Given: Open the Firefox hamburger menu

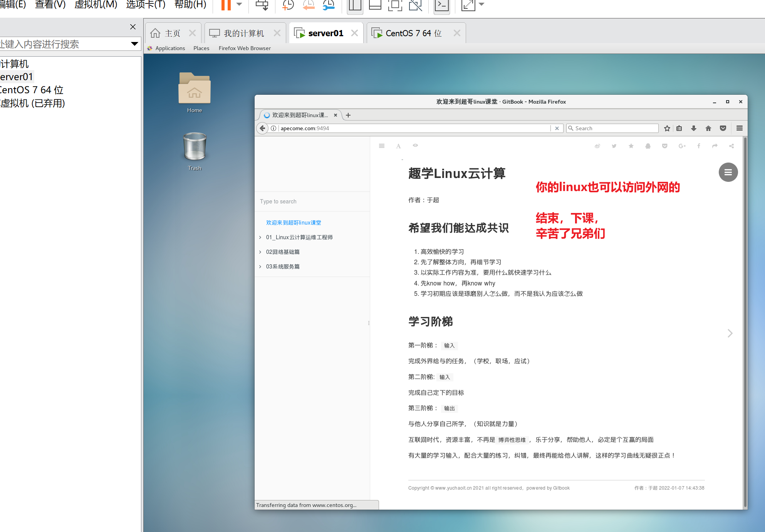Looking at the screenshot, I should pyautogui.click(x=740, y=128).
